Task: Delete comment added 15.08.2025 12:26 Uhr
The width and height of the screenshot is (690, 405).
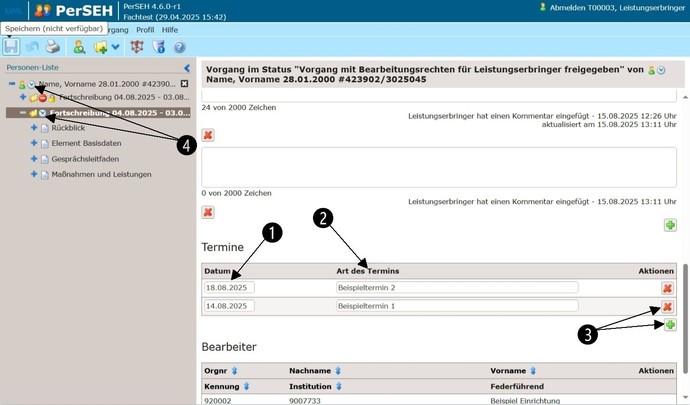Action: (208, 135)
